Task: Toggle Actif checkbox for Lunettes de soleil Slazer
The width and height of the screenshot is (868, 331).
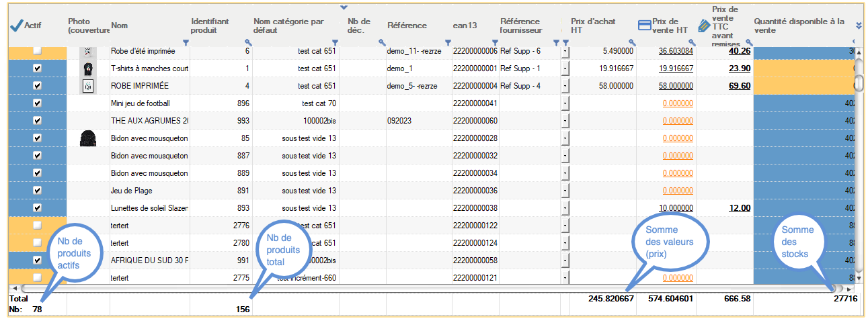Action: 38,208
